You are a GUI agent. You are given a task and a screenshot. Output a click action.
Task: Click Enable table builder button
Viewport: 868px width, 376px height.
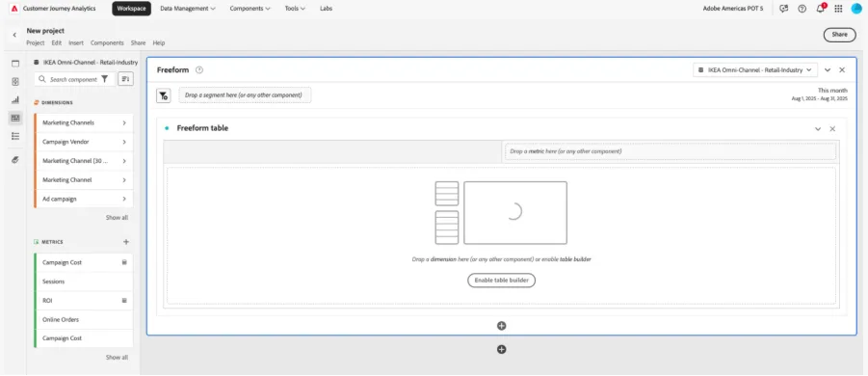[502, 281]
